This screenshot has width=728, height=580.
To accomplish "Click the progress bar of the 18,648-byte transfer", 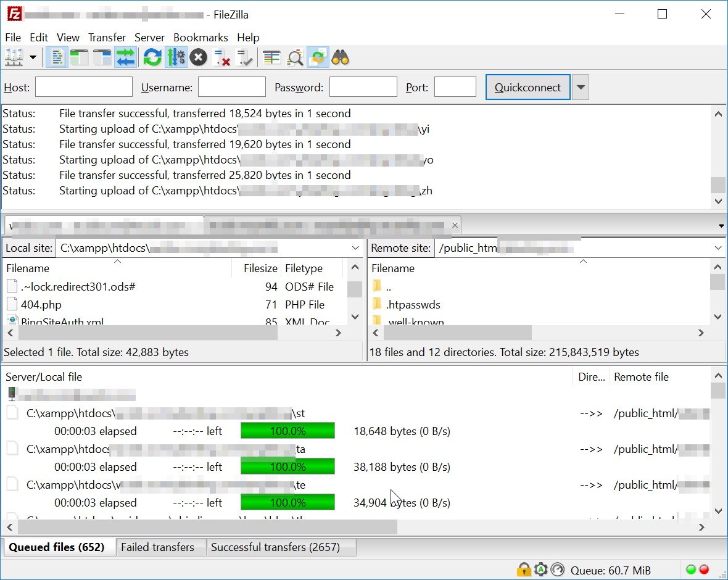I will [x=287, y=431].
